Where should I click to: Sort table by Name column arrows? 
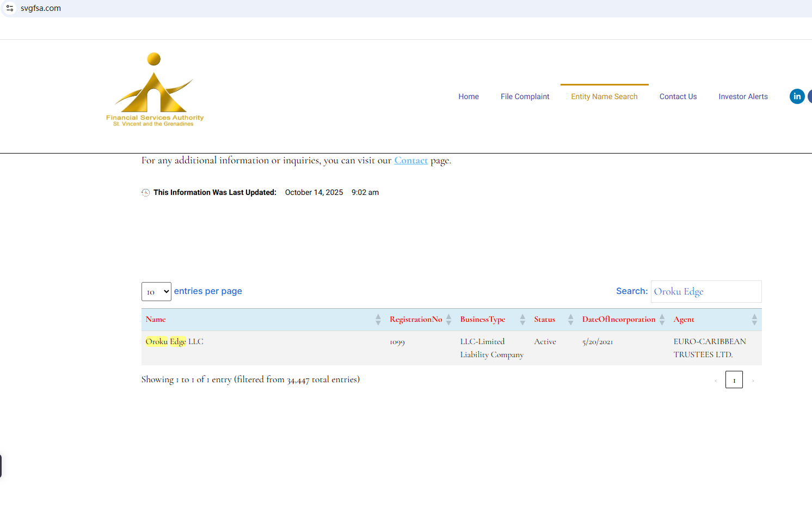pyautogui.click(x=378, y=320)
